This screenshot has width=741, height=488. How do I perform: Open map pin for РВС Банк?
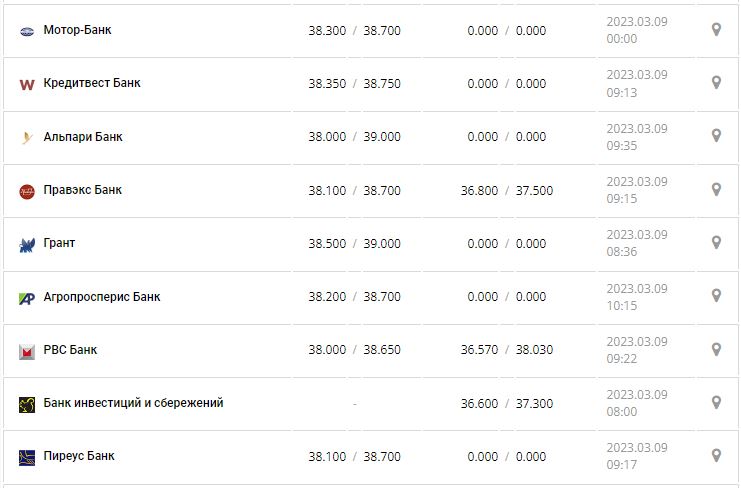716,349
